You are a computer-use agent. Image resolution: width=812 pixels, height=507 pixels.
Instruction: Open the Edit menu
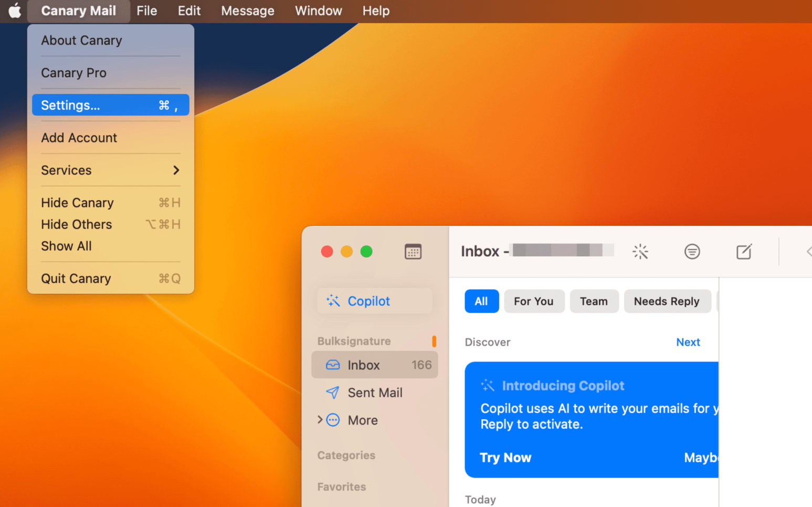click(x=189, y=11)
